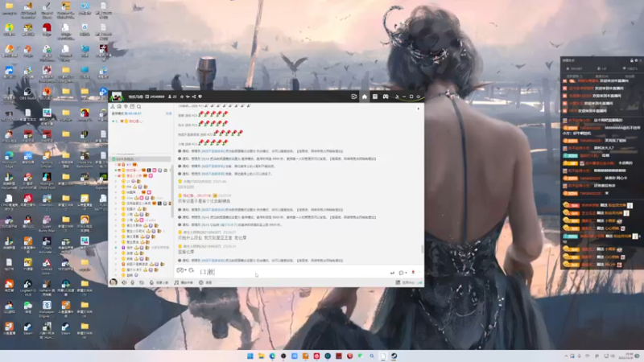
Task: Open the chat bubble dropdown right of input
Action: (x=402, y=273)
